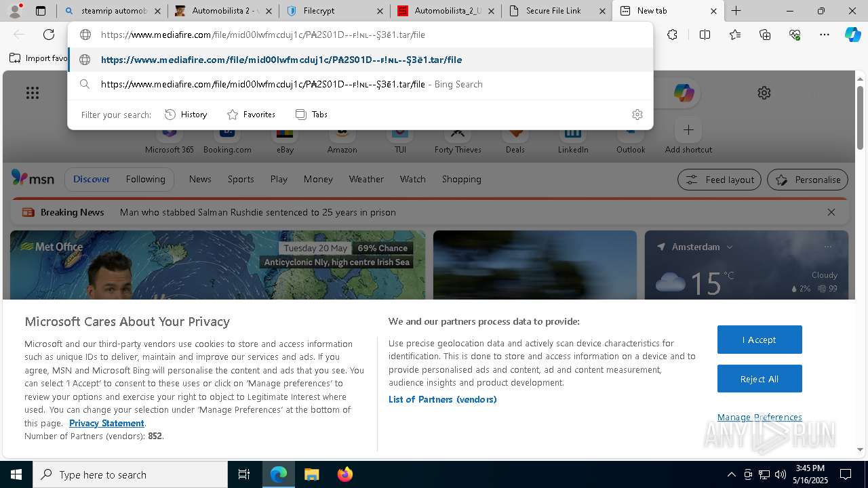The height and width of the screenshot is (488, 868).
Task: Switch to Automobilista_2_U tab
Action: click(446, 11)
